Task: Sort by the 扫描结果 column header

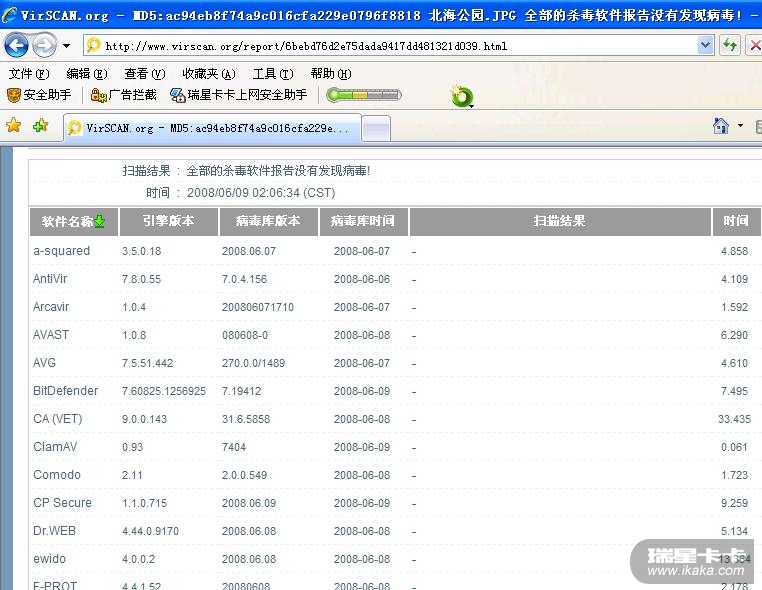Action: click(560, 222)
